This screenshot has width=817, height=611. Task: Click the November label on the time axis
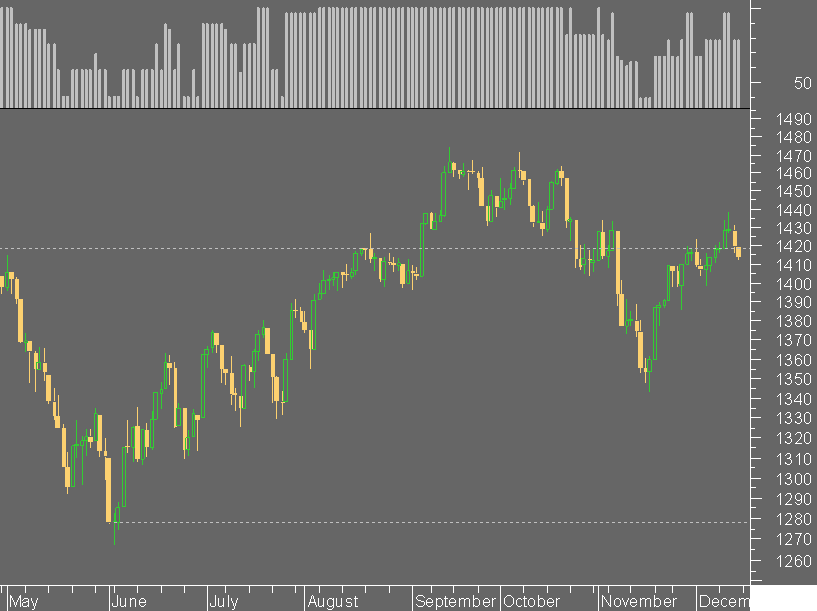pos(639,602)
